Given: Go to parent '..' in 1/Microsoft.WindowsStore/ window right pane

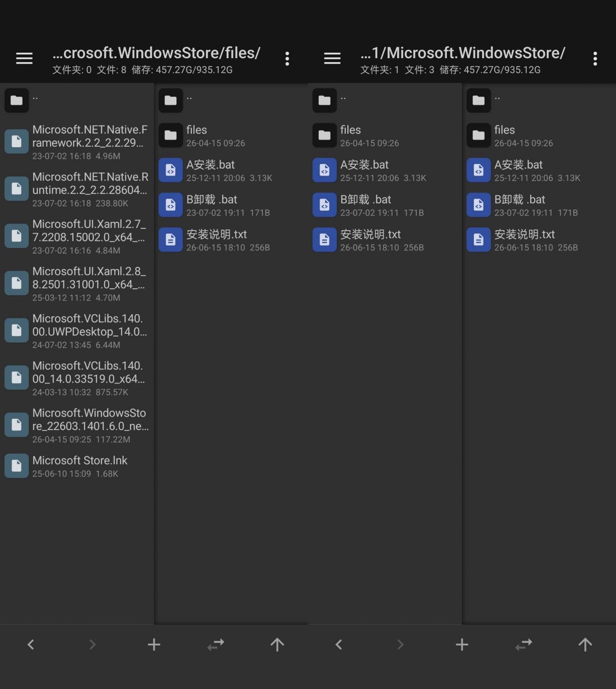Looking at the screenshot, I should pos(539,100).
